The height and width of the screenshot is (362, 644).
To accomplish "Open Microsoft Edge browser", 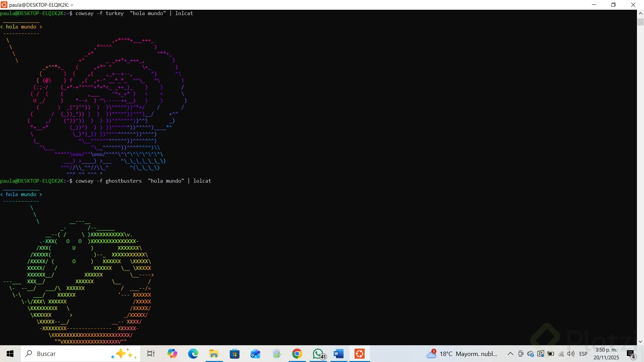I will (x=193, y=354).
